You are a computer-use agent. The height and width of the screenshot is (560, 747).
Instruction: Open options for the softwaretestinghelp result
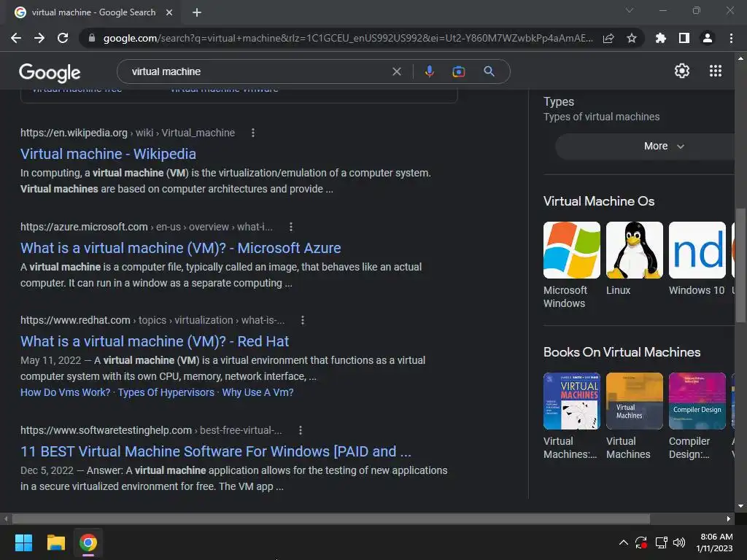[x=300, y=430]
